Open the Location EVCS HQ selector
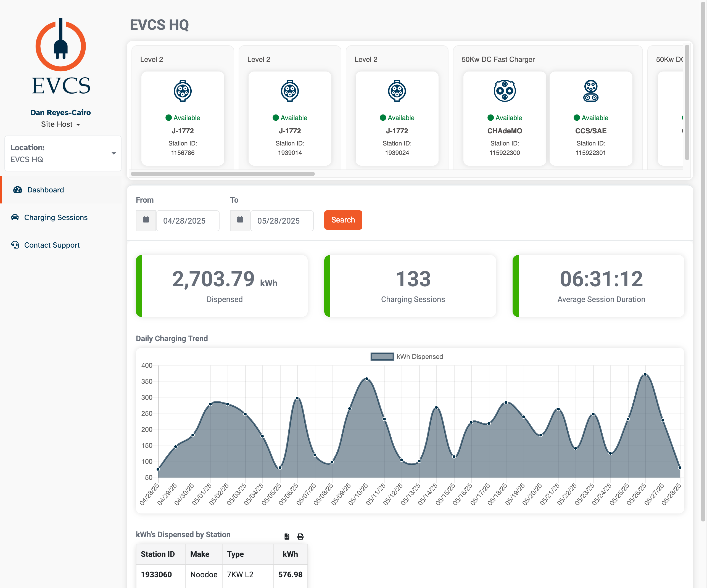Image resolution: width=707 pixels, height=588 pixels. (63, 153)
